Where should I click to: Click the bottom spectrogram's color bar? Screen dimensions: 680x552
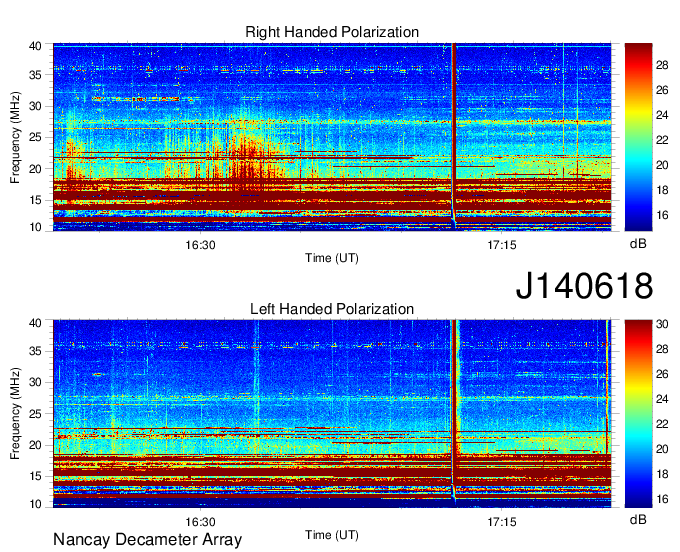click(x=638, y=414)
